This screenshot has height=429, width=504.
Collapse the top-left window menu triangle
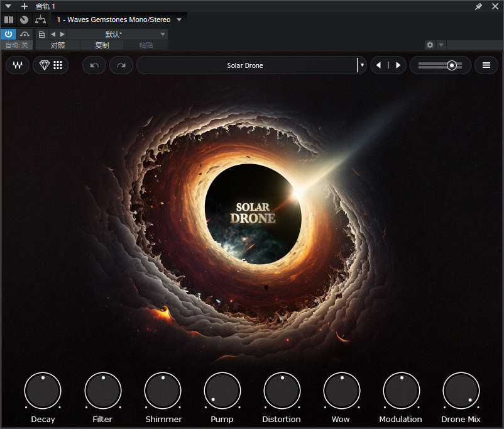8,6
